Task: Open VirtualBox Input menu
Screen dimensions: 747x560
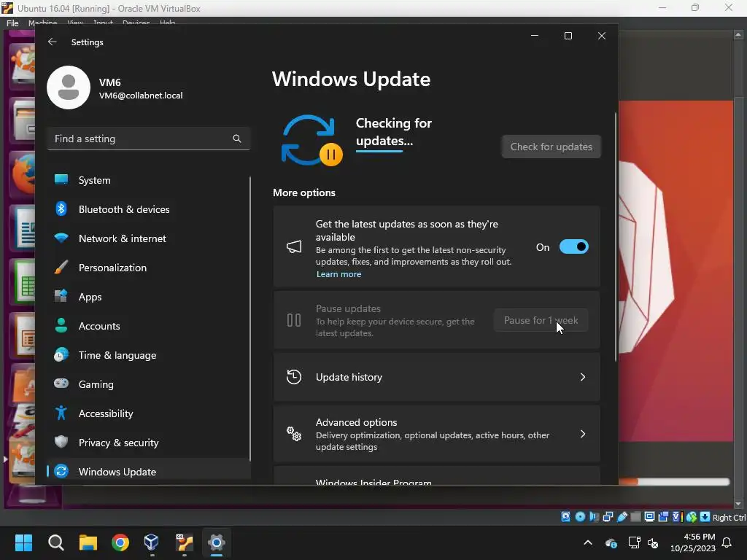Action: [x=103, y=23]
